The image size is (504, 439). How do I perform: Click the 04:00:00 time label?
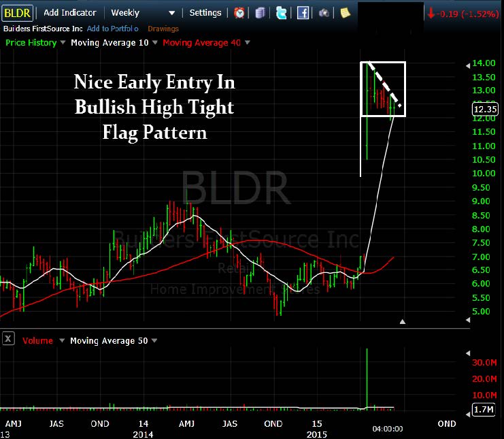pyautogui.click(x=388, y=429)
